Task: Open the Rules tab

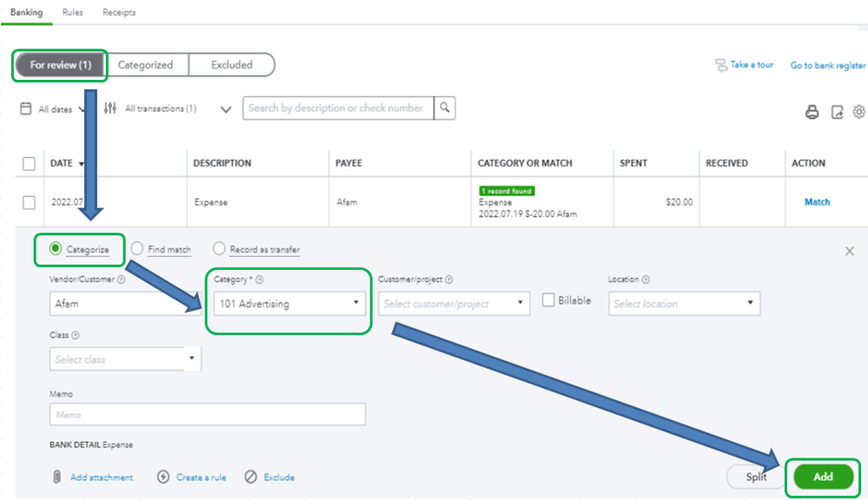Action: [x=72, y=12]
